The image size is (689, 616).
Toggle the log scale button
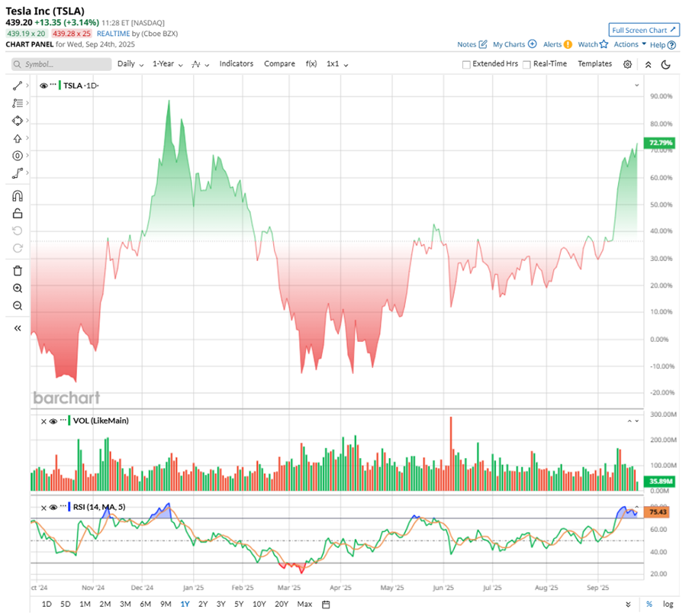pos(668,604)
